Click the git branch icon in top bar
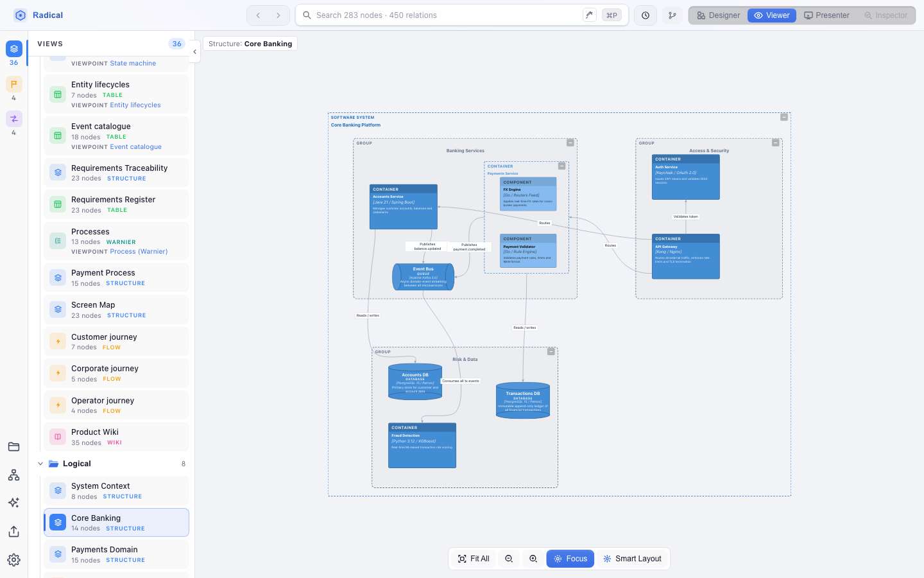The width and height of the screenshot is (924, 578). [672, 15]
